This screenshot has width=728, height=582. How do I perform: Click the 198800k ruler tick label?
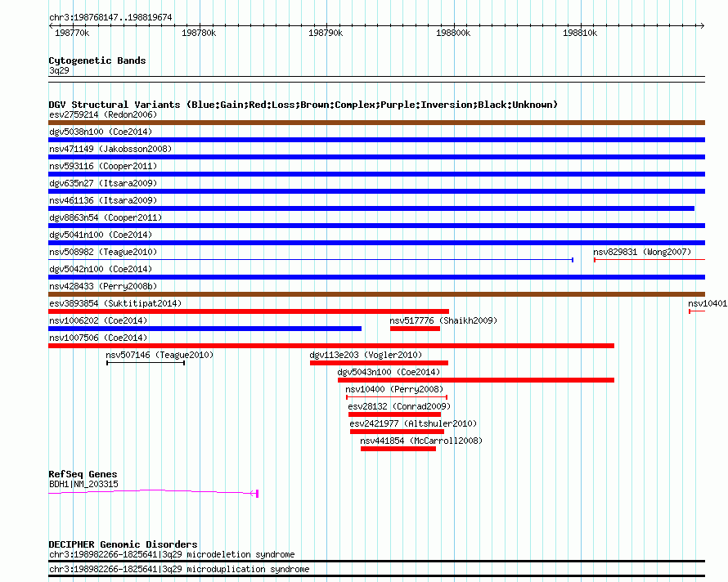tap(453, 33)
